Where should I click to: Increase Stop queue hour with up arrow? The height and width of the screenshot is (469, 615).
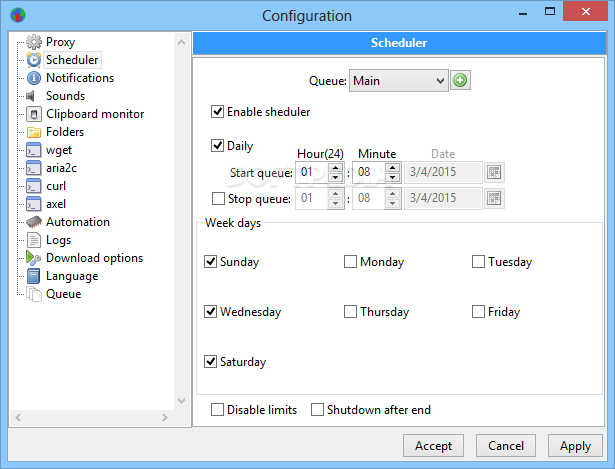click(x=335, y=194)
